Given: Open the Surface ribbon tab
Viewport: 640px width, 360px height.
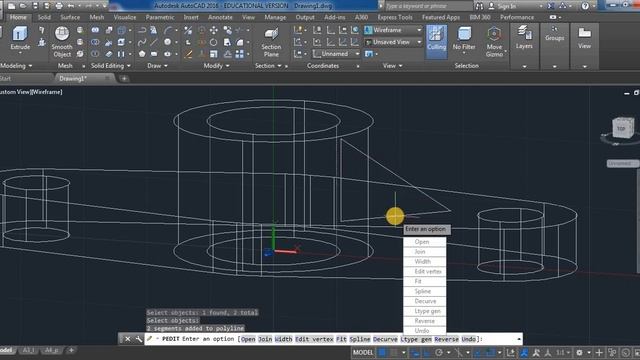Looking at the screenshot, I should [70, 17].
